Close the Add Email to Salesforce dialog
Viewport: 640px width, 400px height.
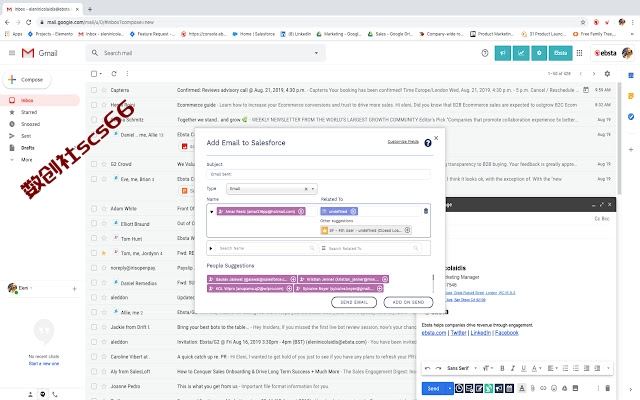click(x=436, y=138)
